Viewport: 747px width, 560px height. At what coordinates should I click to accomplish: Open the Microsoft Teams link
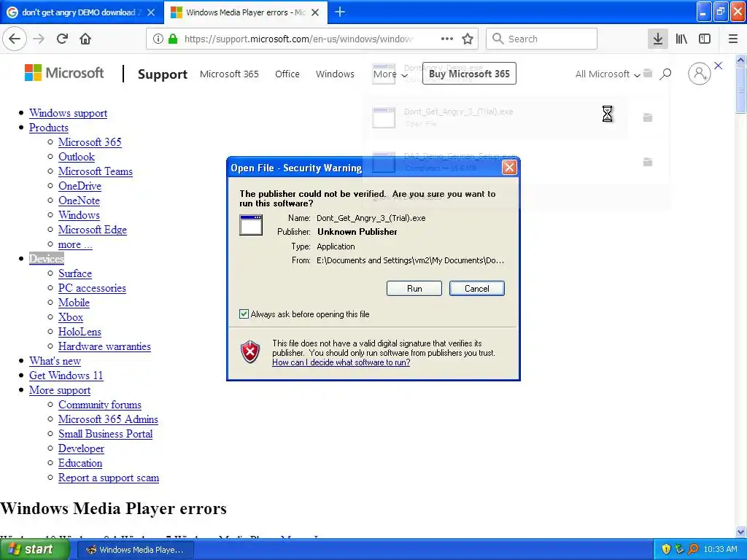pyautogui.click(x=96, y=171)
